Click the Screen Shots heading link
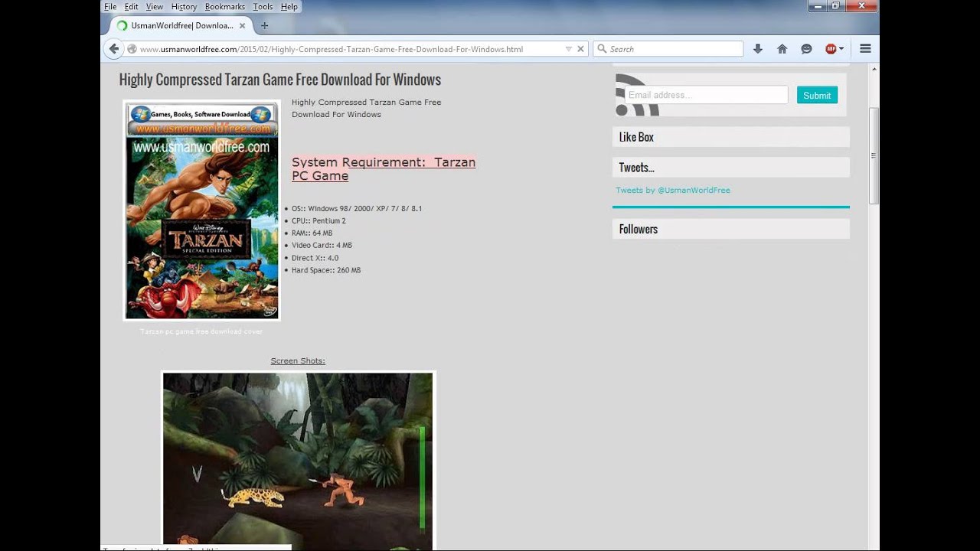Screen dimensions: 980x551 [298, 361]
